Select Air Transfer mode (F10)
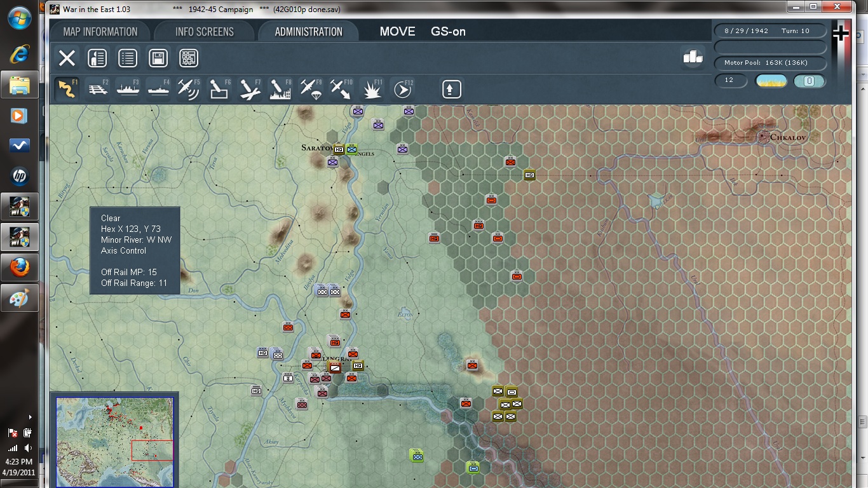Screen dimensions: 868x488 [x=341, y=89]
